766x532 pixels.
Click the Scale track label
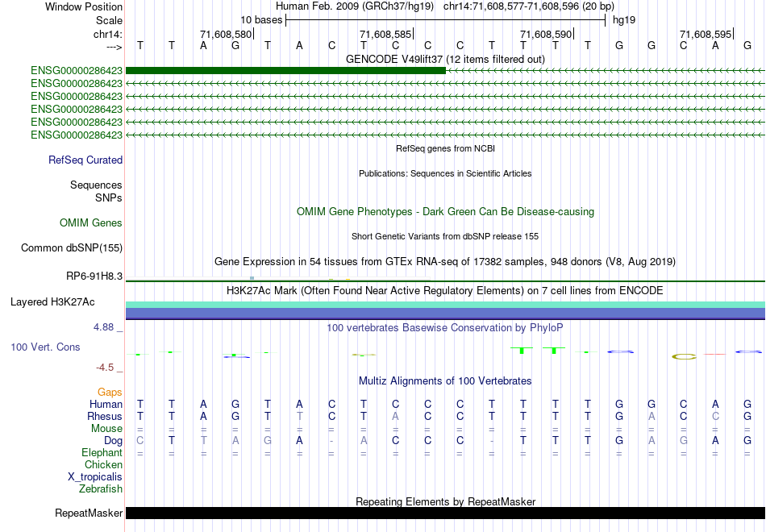coord(109,20)
